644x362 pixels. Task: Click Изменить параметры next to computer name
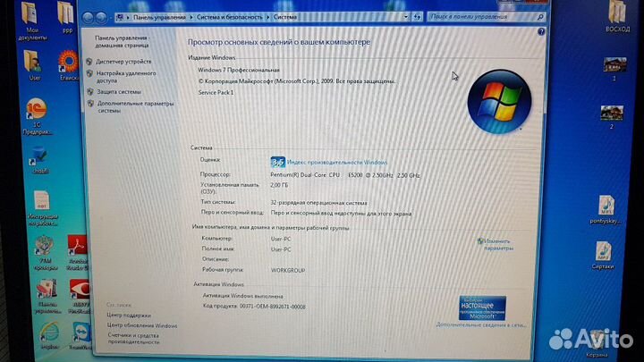click(x=497, y=244)
